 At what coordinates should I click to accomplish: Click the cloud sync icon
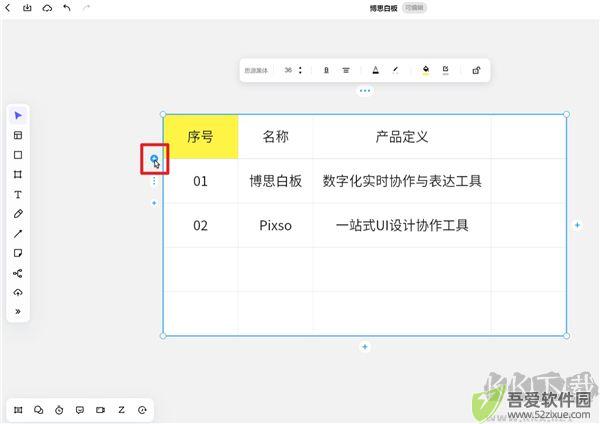(x=47, y=8)
